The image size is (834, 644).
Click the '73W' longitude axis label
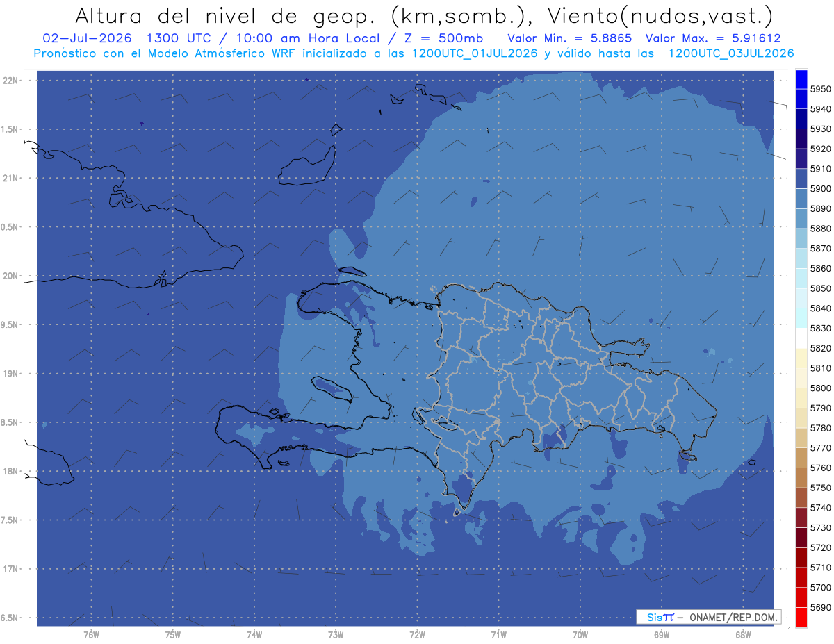click(x=336, y=635)
